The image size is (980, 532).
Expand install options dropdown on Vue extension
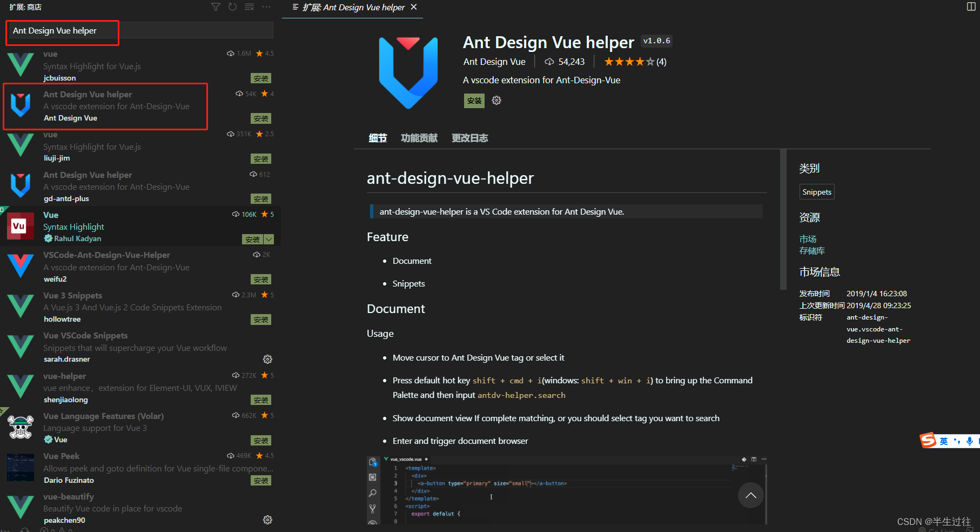[x=269, y=239]
